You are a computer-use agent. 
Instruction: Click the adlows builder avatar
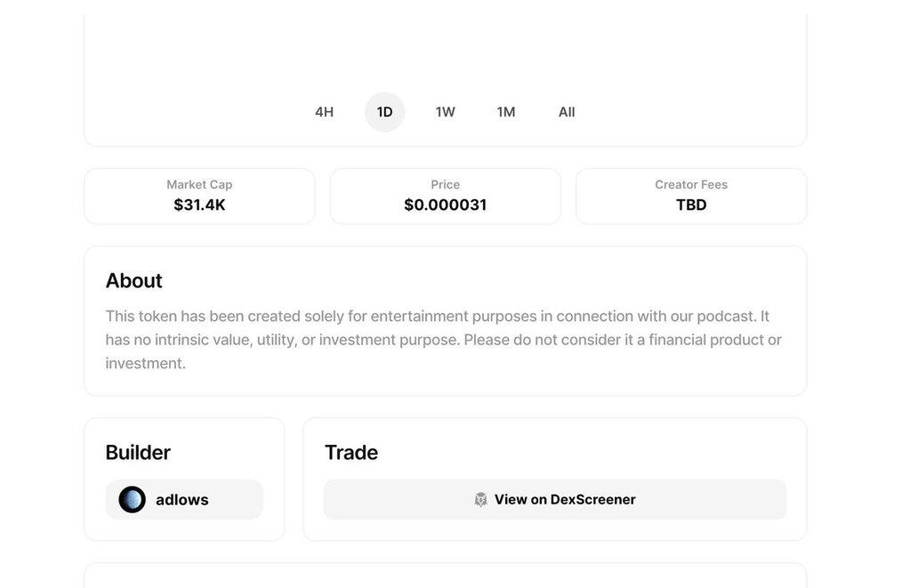pyautogui.click(x=133, y=500)
